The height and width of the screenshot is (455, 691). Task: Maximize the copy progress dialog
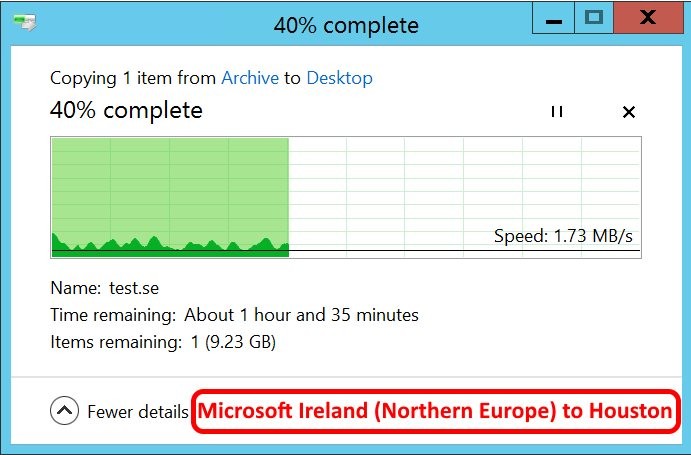[x=593, y=19]
